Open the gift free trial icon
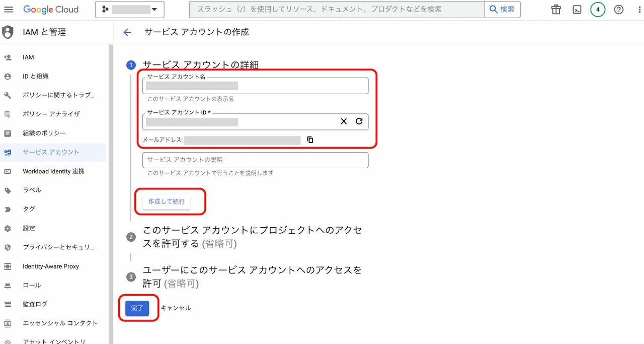644x344 pixels. [x=556, y=10]
